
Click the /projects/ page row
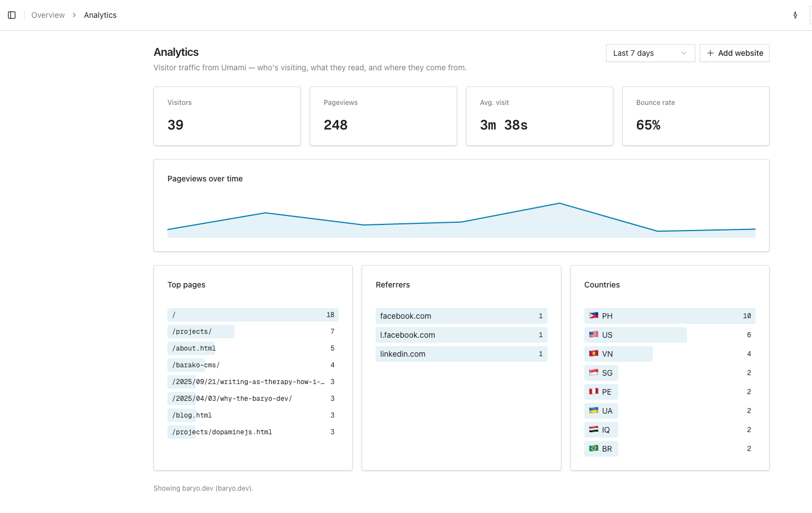tap(253, 332)
